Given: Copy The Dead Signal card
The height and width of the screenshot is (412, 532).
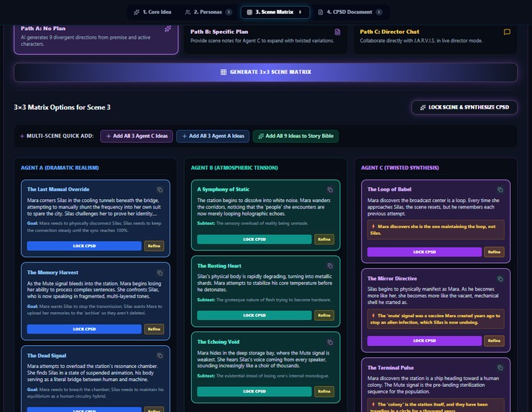Looking at the screenshot, I should click(x=160, y=356).
